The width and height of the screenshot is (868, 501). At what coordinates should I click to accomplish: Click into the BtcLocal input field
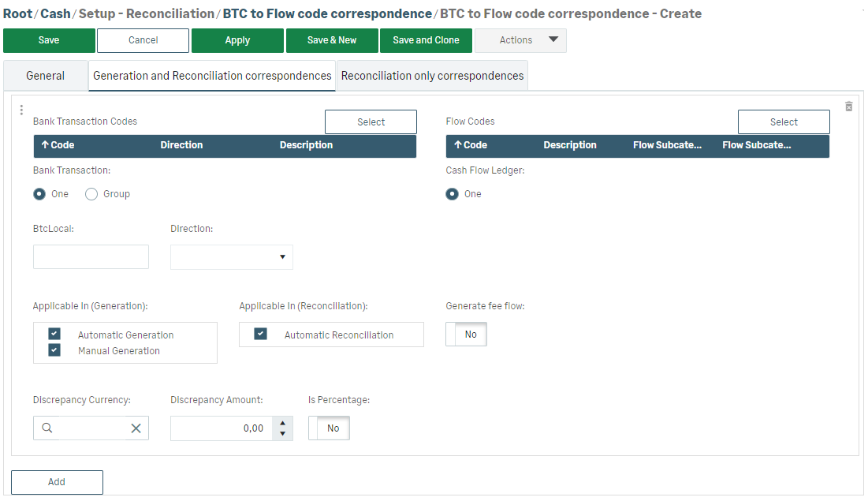click(91, 257)
